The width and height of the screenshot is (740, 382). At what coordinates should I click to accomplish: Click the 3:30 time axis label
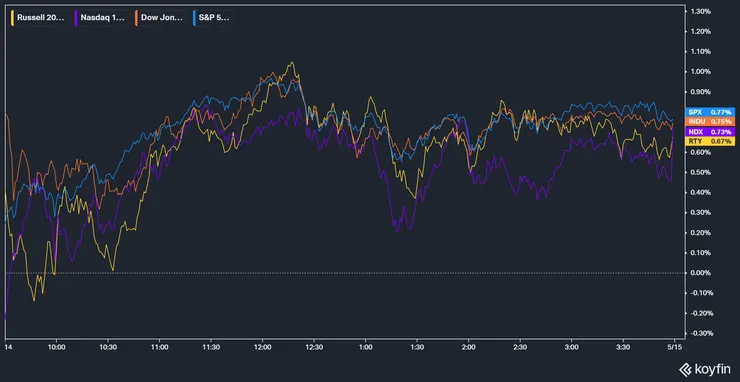pos(623,348)
